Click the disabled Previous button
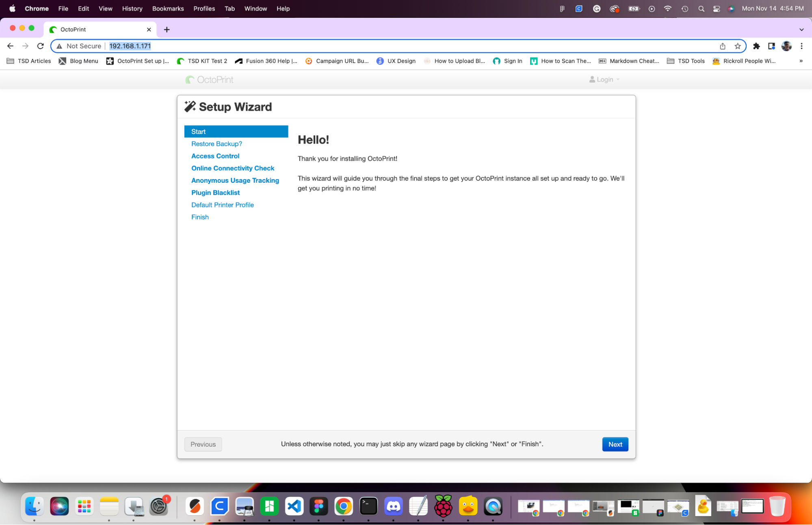This screenshot has height=525, width=812. (203, 444)
